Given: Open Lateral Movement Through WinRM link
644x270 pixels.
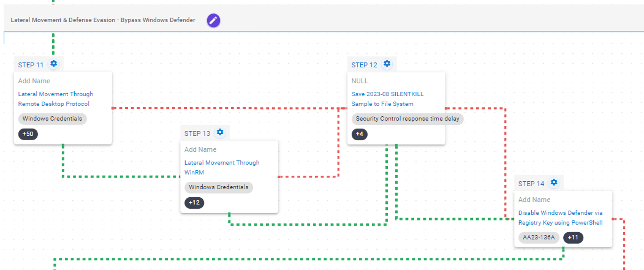Looking at the screenshot, I should coord(222,168).
